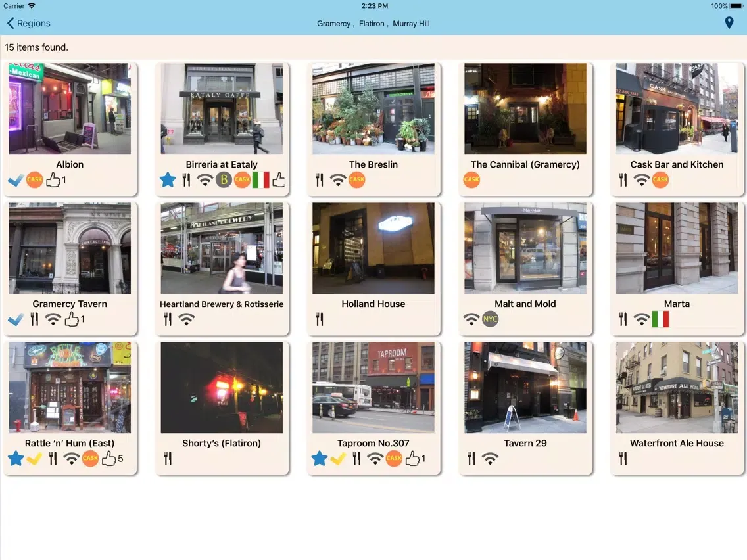
Task: Tap the Cask badge on The Breslin
Action: coord(356,180)
